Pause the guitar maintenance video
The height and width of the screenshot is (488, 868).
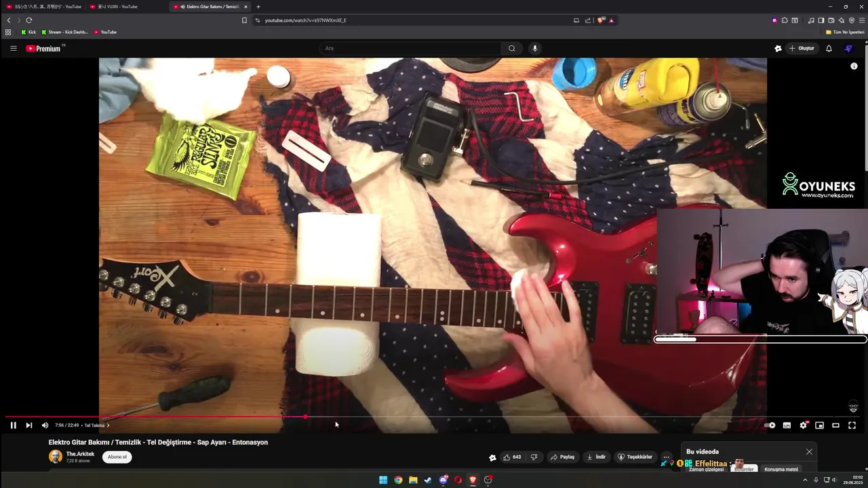pyautogui.click(x=13, y=425)
